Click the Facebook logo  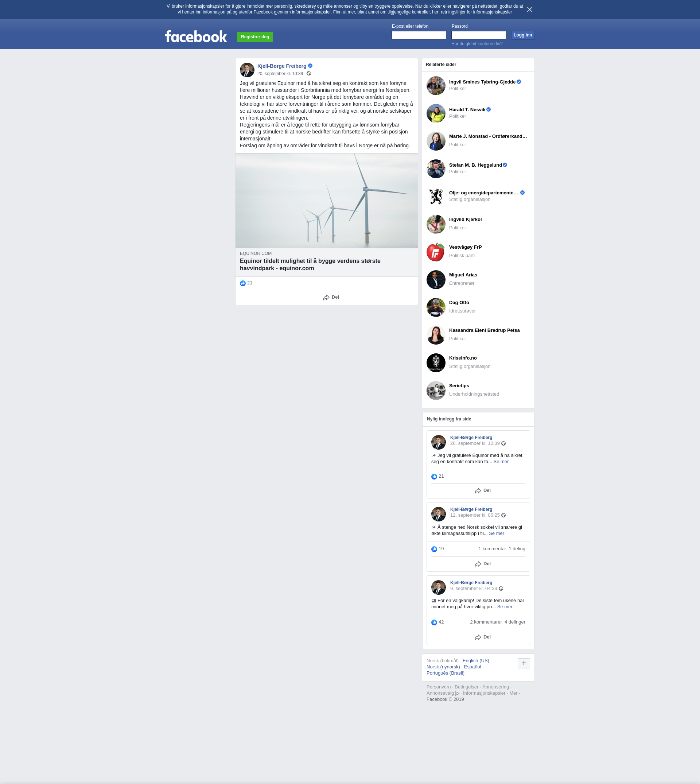coord(196,36)
